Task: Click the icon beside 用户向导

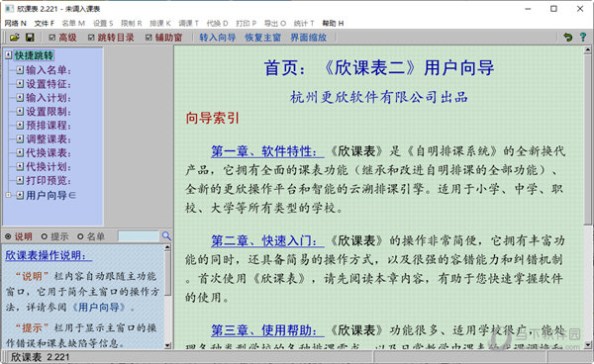Action: pyautogui.click(x=20, y=195)
